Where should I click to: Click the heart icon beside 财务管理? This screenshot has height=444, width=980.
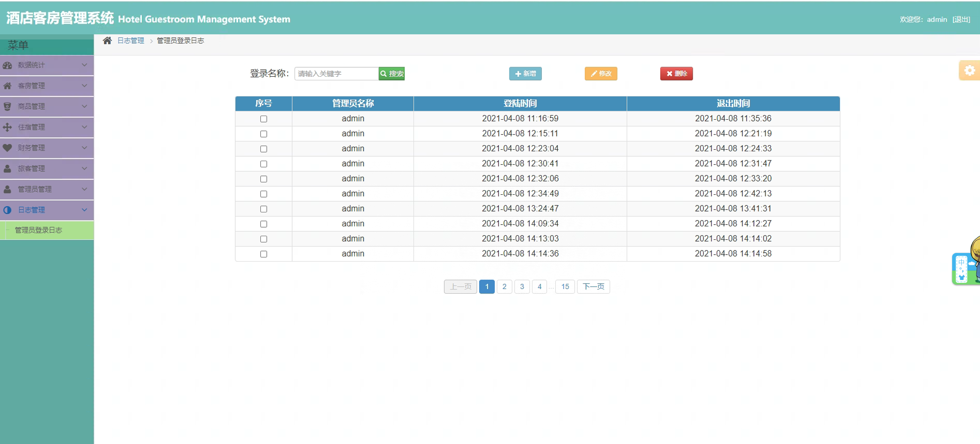7,148
